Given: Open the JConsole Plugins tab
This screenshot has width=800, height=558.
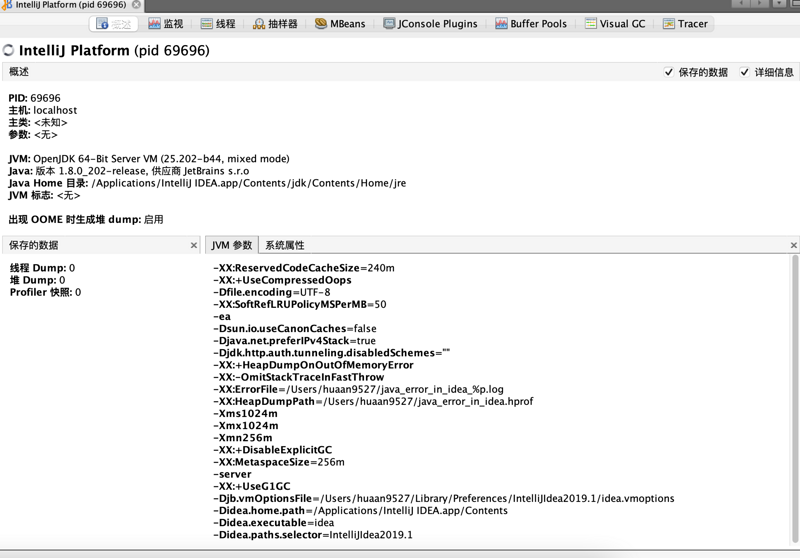Looking at the screenshot, I should click(430, 24).
